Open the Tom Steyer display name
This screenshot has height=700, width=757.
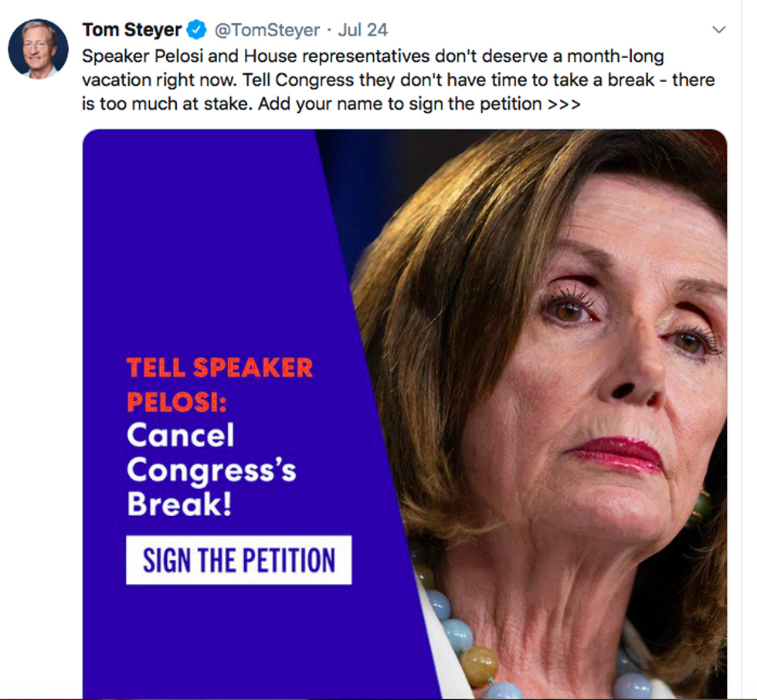click(x=132, y=30)
